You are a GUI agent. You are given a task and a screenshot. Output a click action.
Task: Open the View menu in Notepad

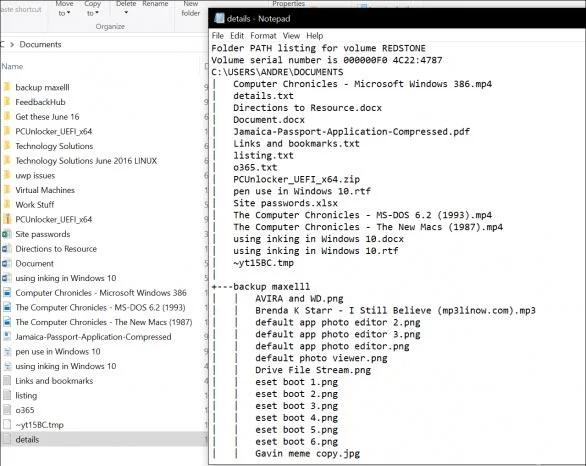pyautogui.click(x=291, y=36)
